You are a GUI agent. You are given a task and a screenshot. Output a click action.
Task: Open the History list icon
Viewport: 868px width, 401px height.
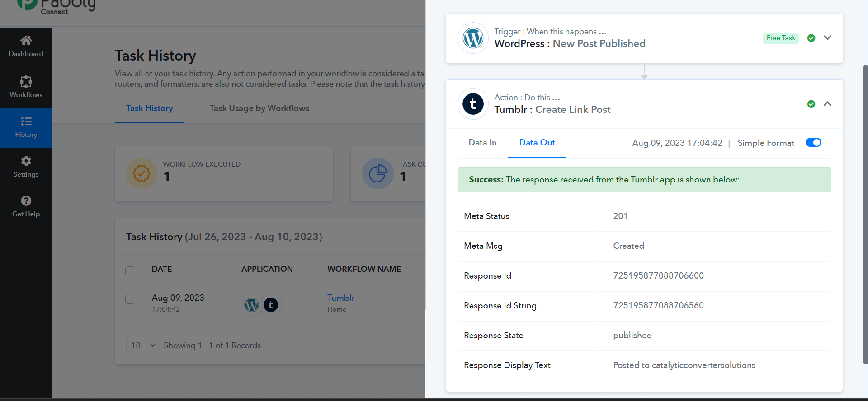point(26,121)
